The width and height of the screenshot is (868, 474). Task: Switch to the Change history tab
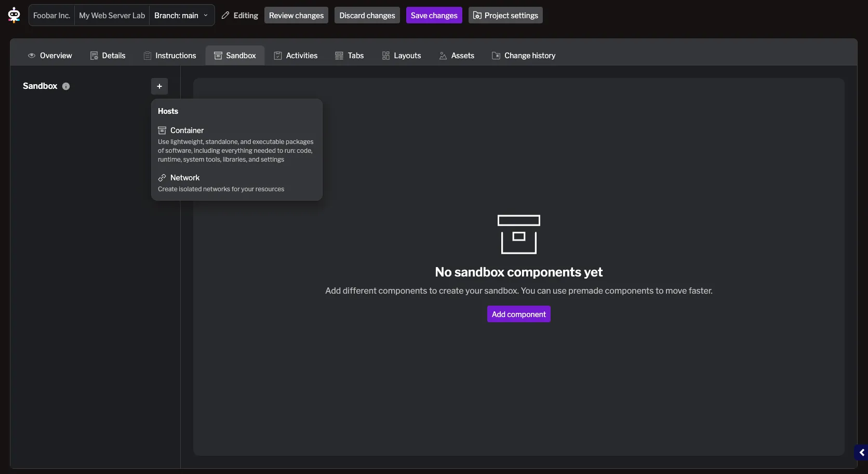click(523, 56)
